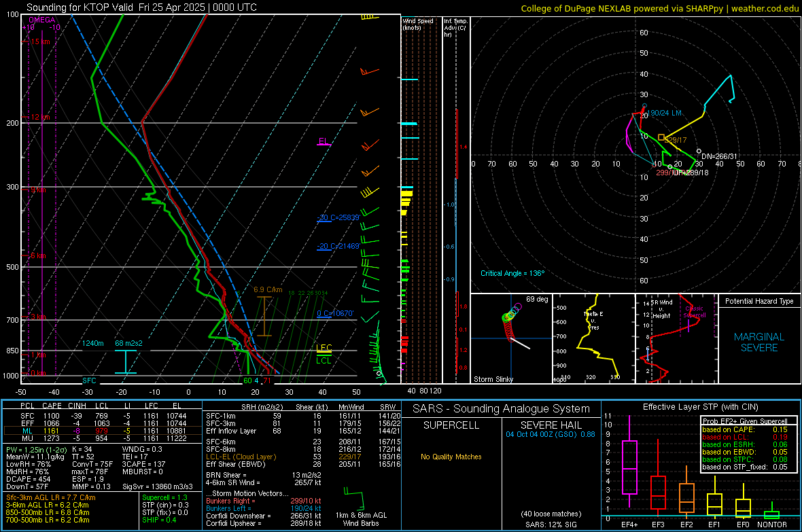Click the College of DuPage NEXLAB credit text
This screenshot has width=802, height=532.
(x=659, y=8)
